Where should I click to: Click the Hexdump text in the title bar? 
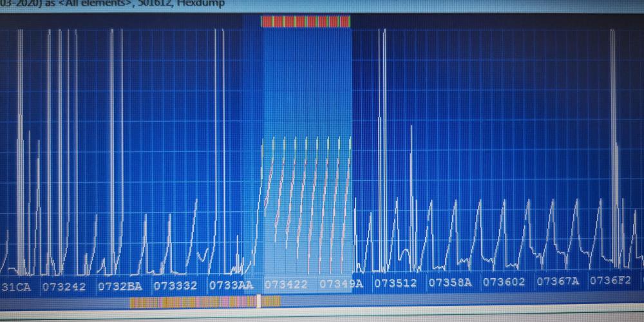(205, 5)
